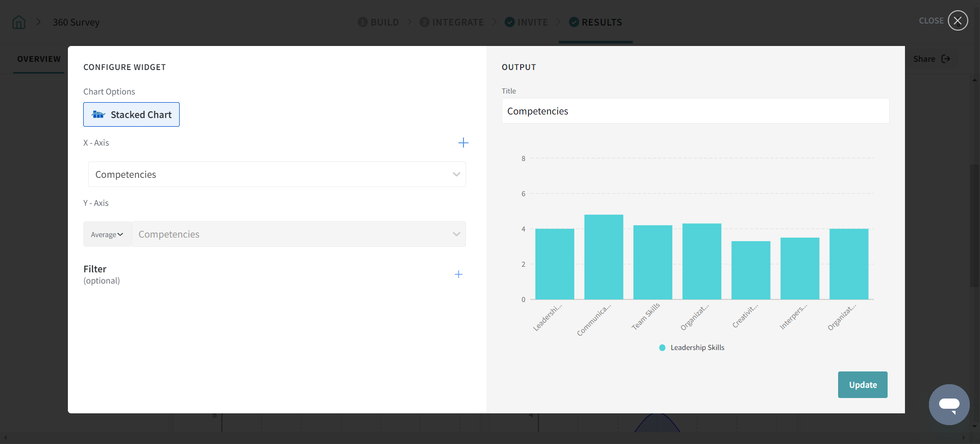Open the Overview tab
This screenshot has height=444, width=980.
(39, 59)
